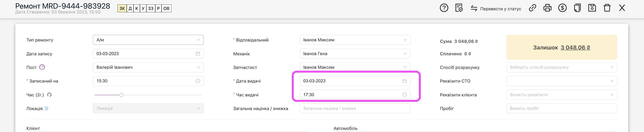Open payment via dollar coin icon
Image resolution: width=644 pixels, height=132 pixels.
click(562, 8)
